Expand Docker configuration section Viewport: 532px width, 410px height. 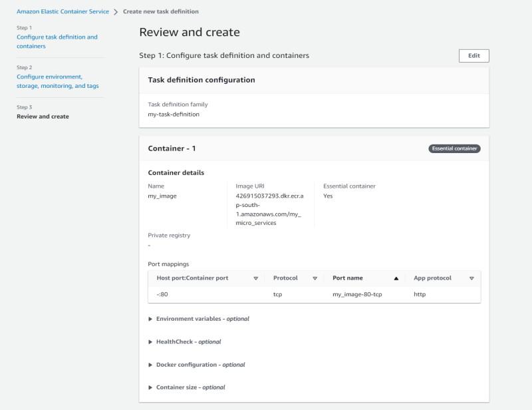pyautogui.click(x=200, y=365)
